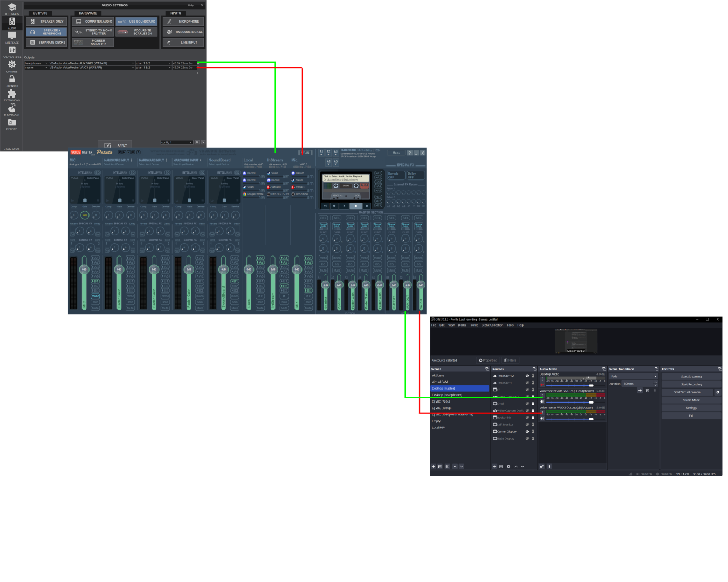This screenshot has width=728, height=582.
Task: Save the audio config with disk icon
Action: point(197,142)
